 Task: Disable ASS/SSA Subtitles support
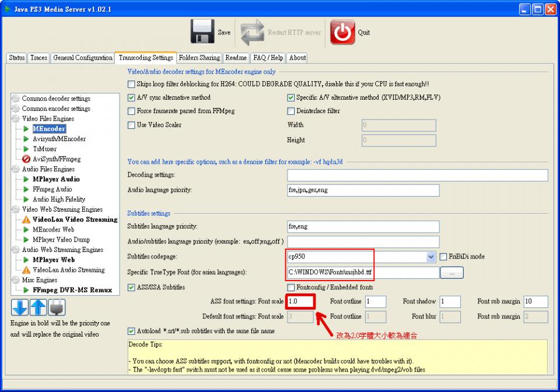(x=131, y=287)
